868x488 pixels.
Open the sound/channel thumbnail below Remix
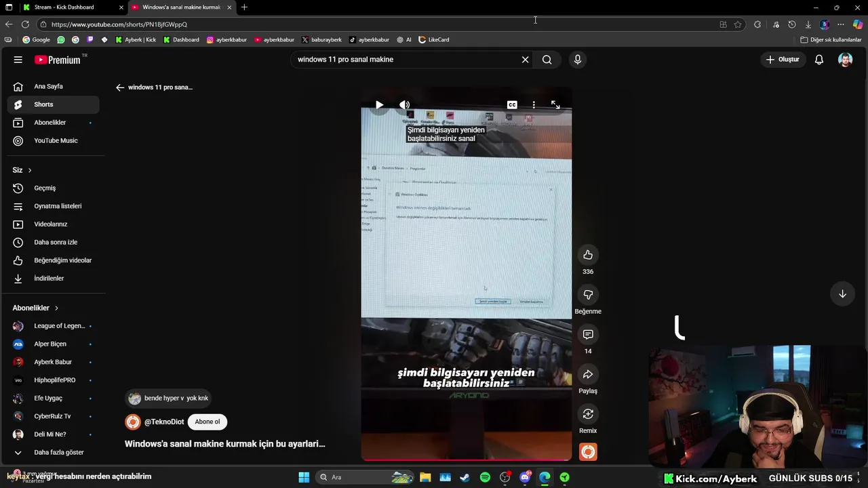point(588,451)
